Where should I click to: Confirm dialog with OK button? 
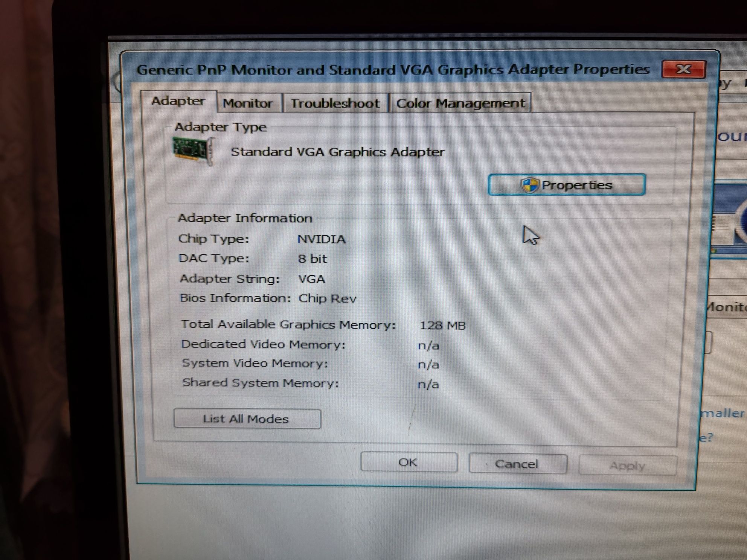[409, 462]
